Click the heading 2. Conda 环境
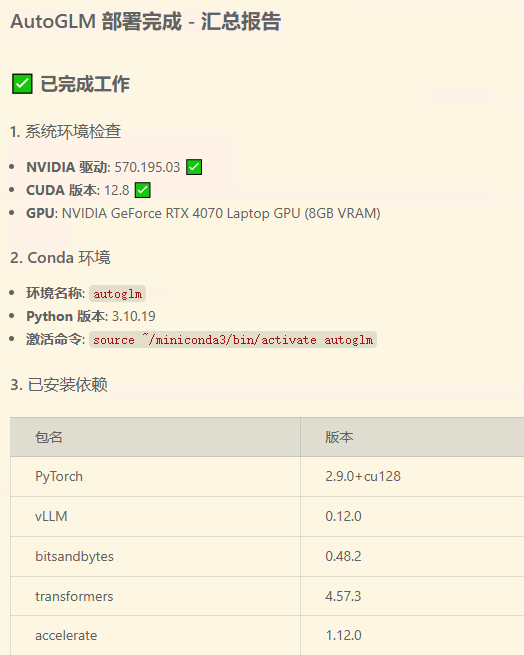524x655 pixels. tap(60, 258)
